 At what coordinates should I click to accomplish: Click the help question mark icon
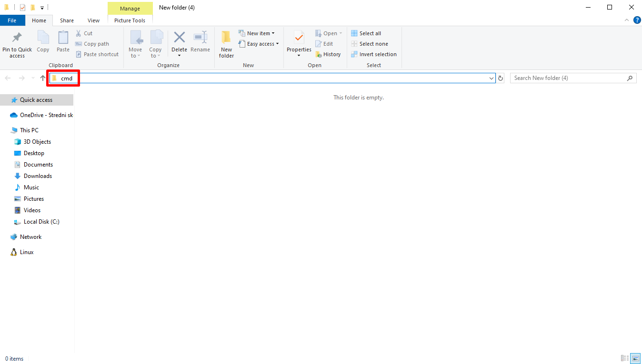(637, 20)
